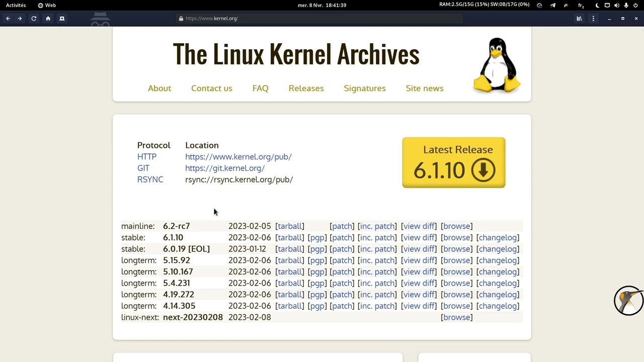Viewport: 644px width, 362px height.
Task: Open patch for longterm 5.4.231
Action: pos(342,283)
